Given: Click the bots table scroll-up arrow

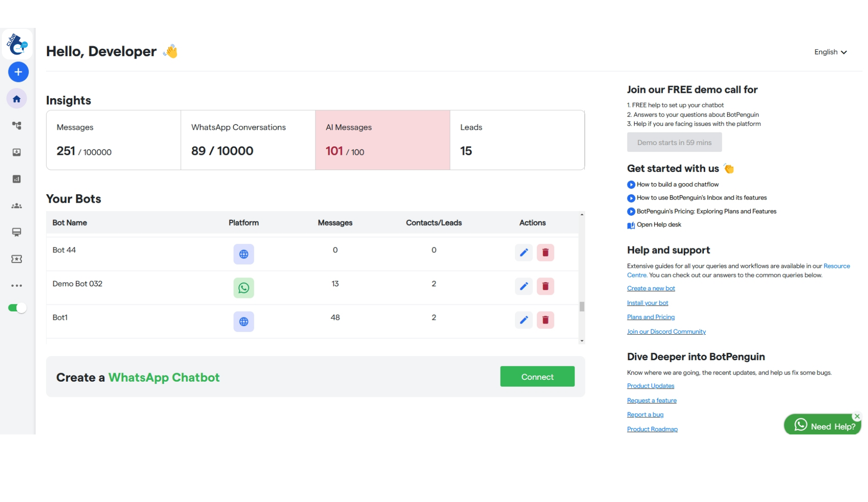Looking at the screenshot, I should [x=582, y=215].
